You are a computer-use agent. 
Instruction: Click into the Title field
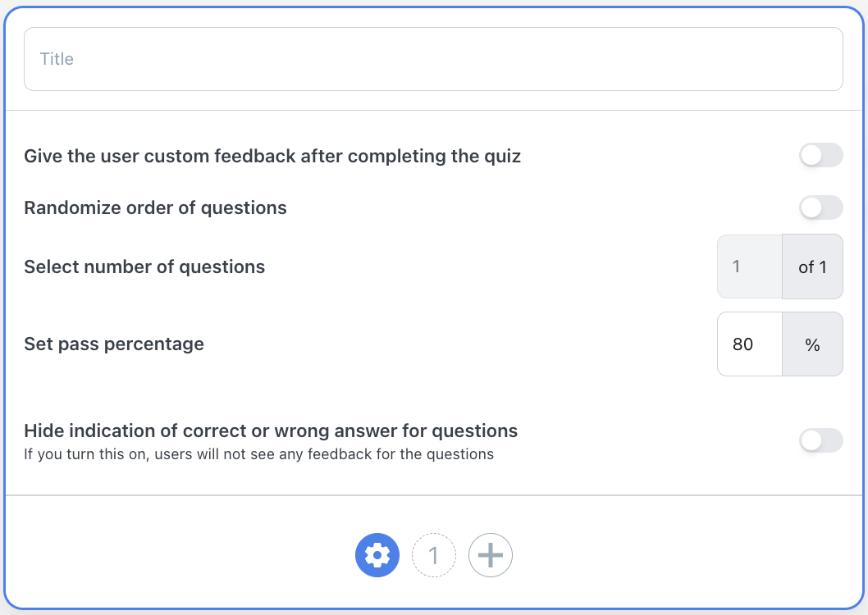pyautogui.click(x=433, y=58)
